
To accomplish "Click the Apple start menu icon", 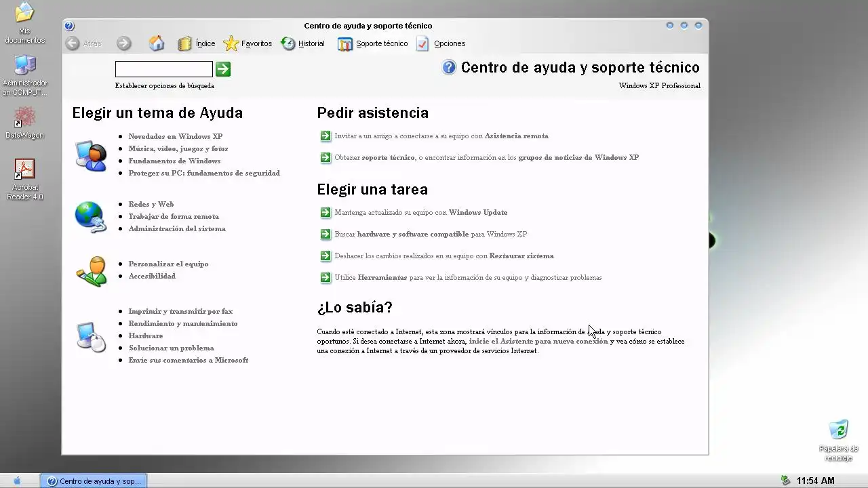I will (x=17, y=481).
